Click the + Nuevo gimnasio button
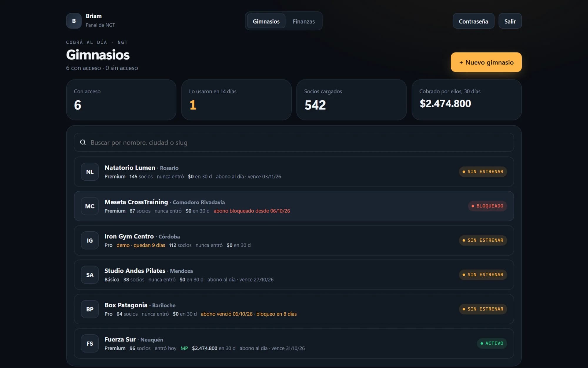Image resolution: width=588 pixels, height=368 pixels. click(486, 62)
